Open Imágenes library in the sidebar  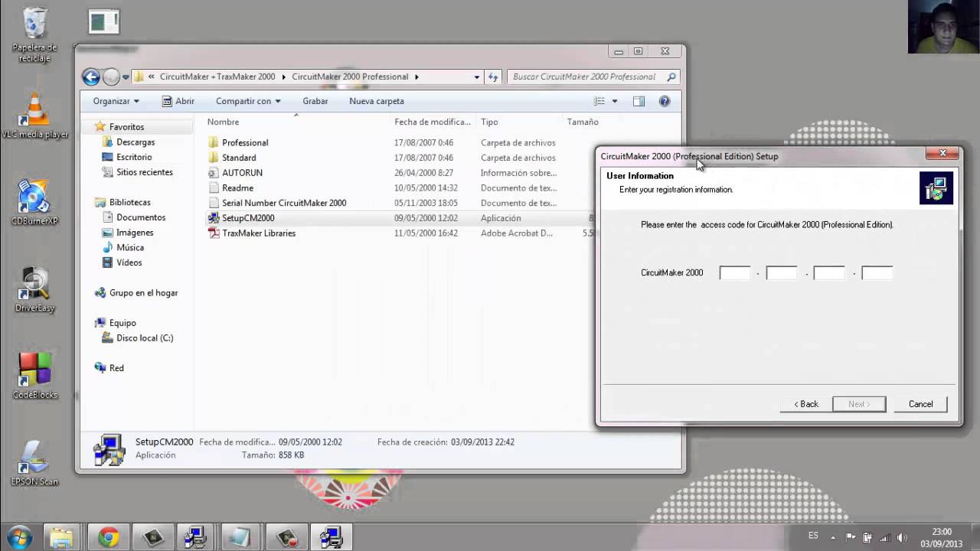tap(135, 233)
